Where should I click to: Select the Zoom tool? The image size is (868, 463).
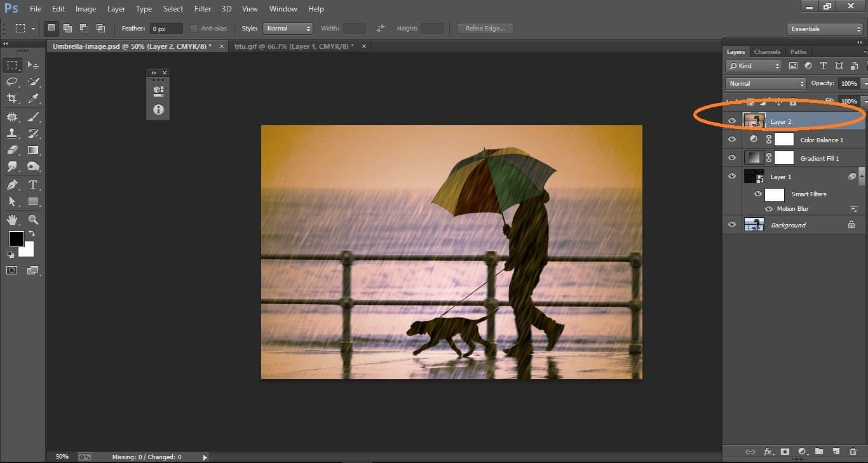point(33,219)
